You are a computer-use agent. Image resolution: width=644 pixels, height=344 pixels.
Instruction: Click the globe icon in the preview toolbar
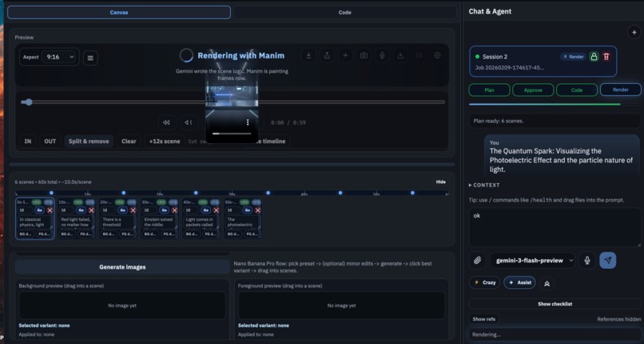(x=437, y=55)
